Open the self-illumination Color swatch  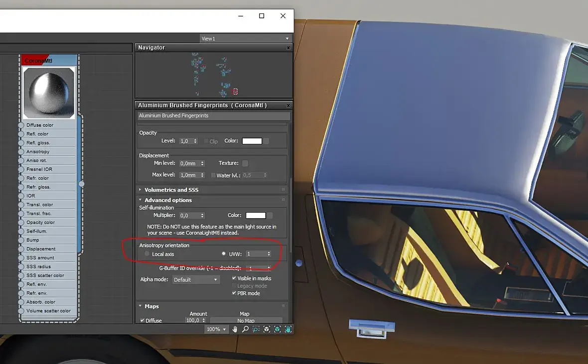tap(256, 215)
